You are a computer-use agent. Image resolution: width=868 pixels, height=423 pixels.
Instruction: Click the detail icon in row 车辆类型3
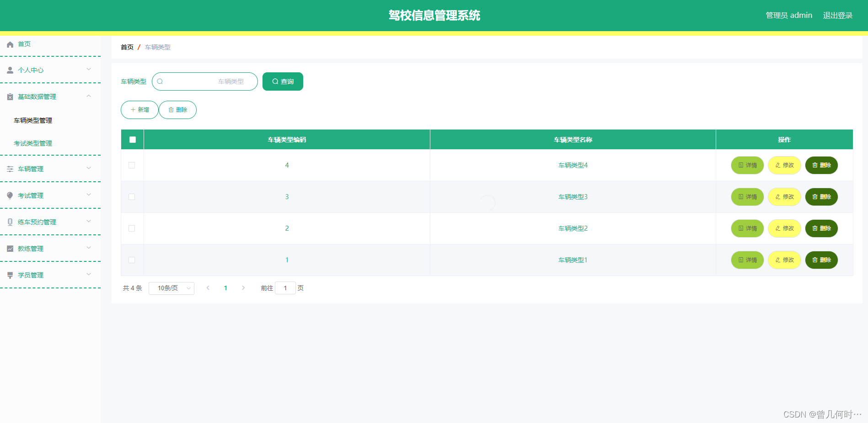point(741,197)
